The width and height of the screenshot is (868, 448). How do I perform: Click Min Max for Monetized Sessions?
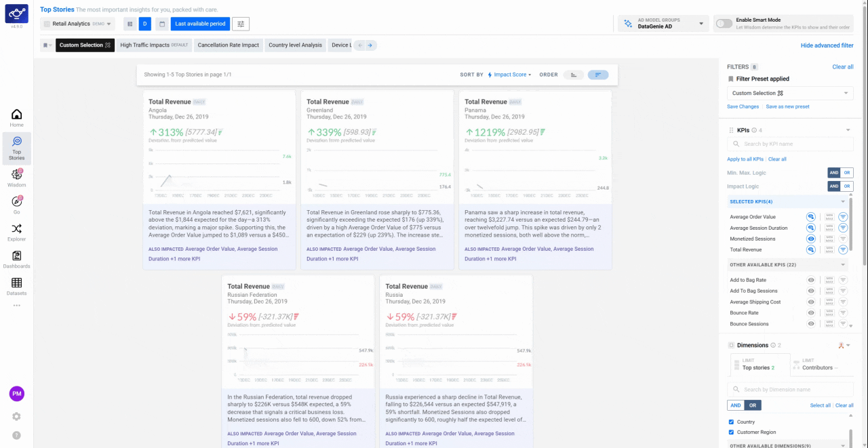(829, 239)
